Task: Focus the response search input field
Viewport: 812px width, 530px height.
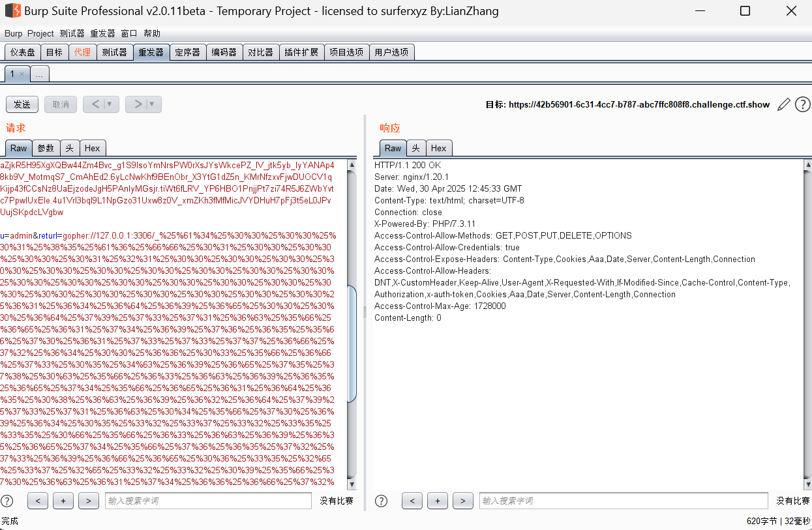Action: 624,501
